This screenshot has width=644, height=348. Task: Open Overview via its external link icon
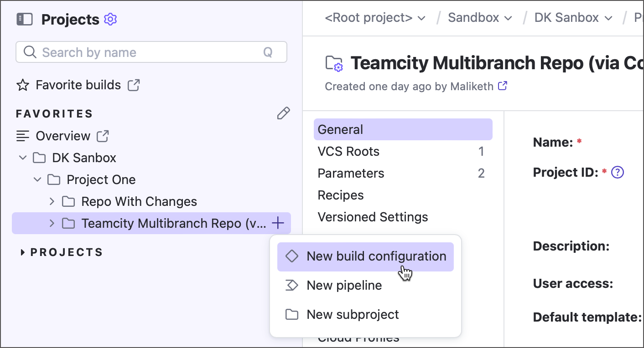[103, 135]
